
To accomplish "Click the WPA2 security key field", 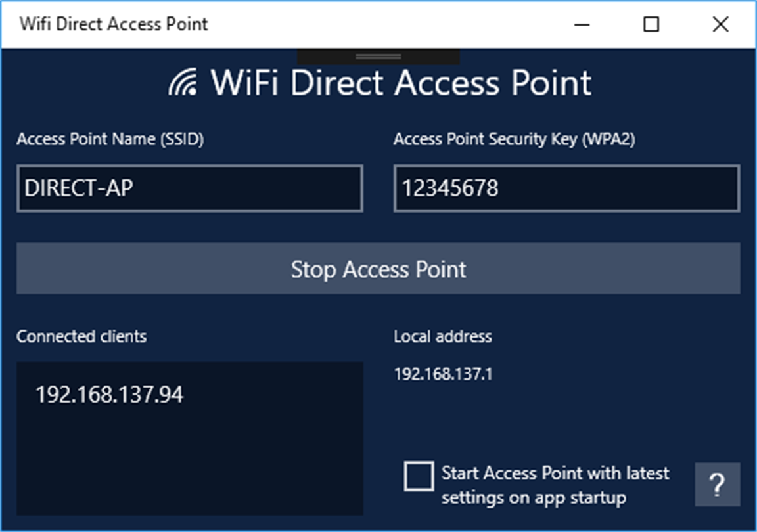I will (x=566, y=189).
